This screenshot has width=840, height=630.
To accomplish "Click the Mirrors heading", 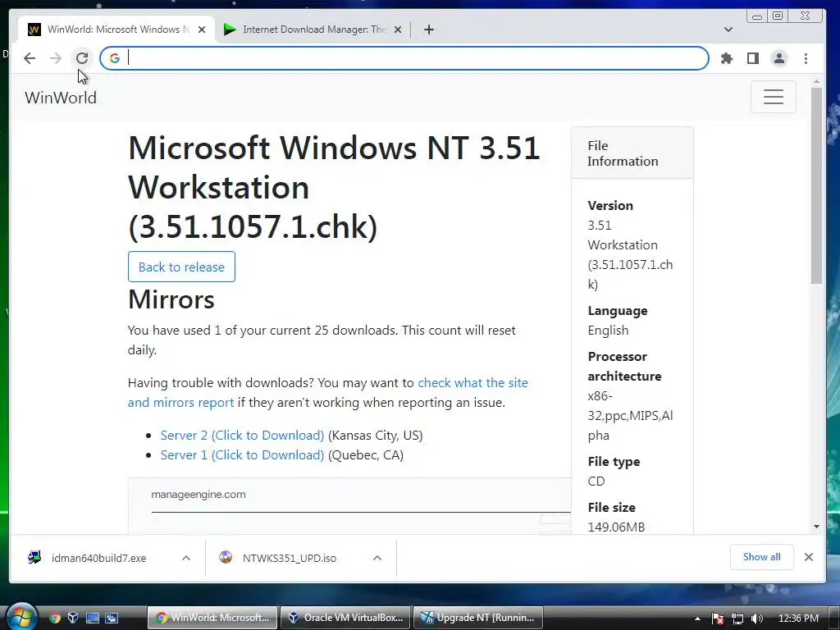I will pyautogui.click(x=171, y=299).
